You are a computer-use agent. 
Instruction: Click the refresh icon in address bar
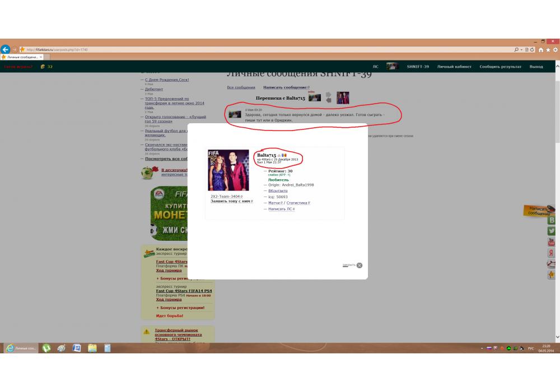point(532,50)
